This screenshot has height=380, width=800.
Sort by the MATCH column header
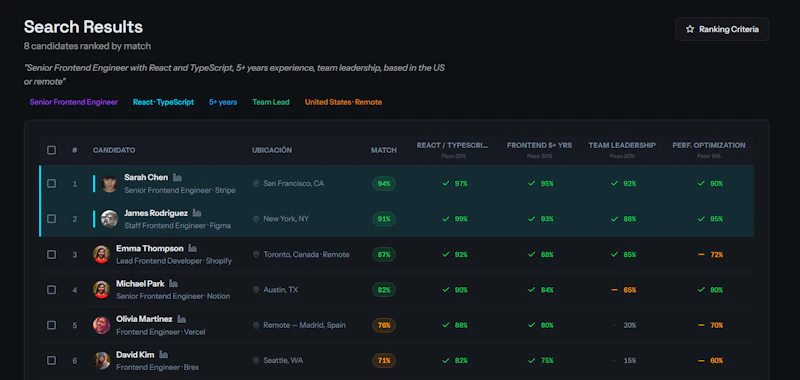[x=384, y=150]
